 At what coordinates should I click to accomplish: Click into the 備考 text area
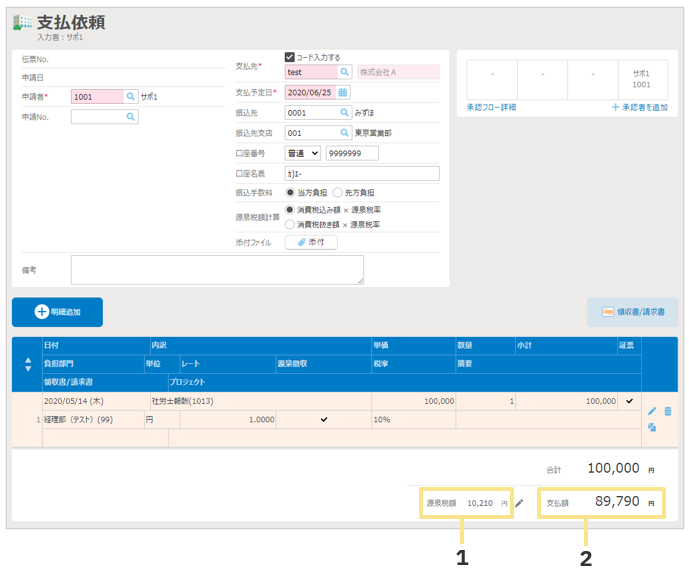[x=217, y=270]
